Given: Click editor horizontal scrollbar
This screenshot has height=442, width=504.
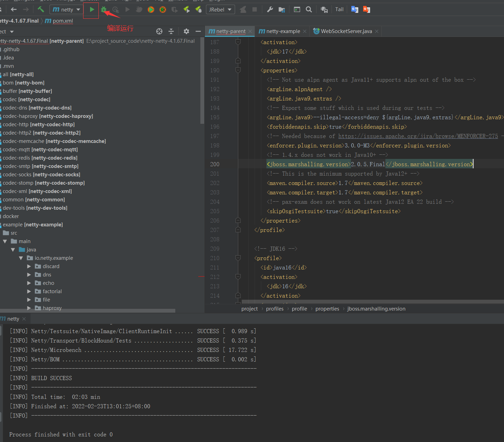Looking at the screenshot, I should click(x=373, y=302).
